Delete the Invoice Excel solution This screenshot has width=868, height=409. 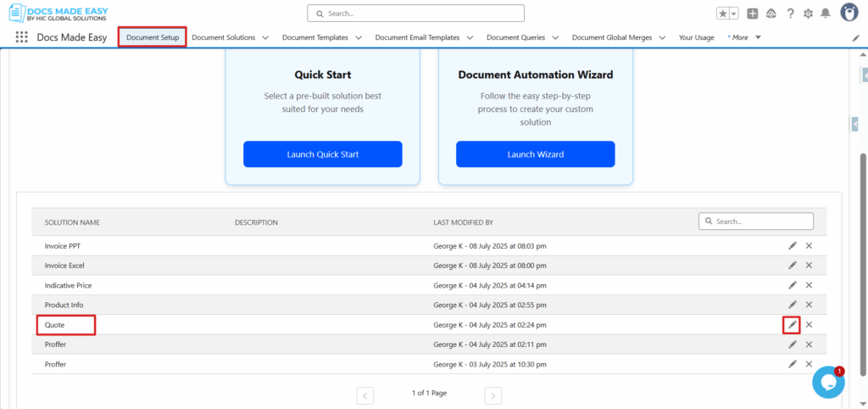click(809, 266)
